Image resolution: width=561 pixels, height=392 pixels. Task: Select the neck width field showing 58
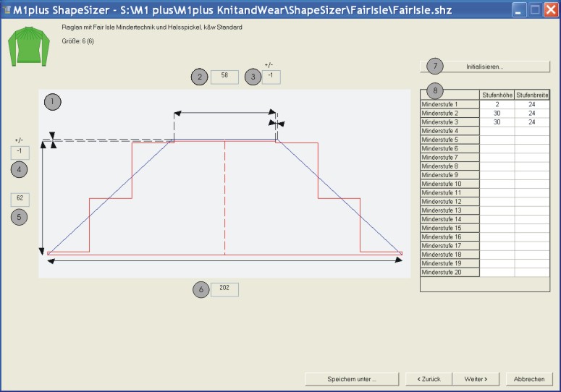click(224, 76)
